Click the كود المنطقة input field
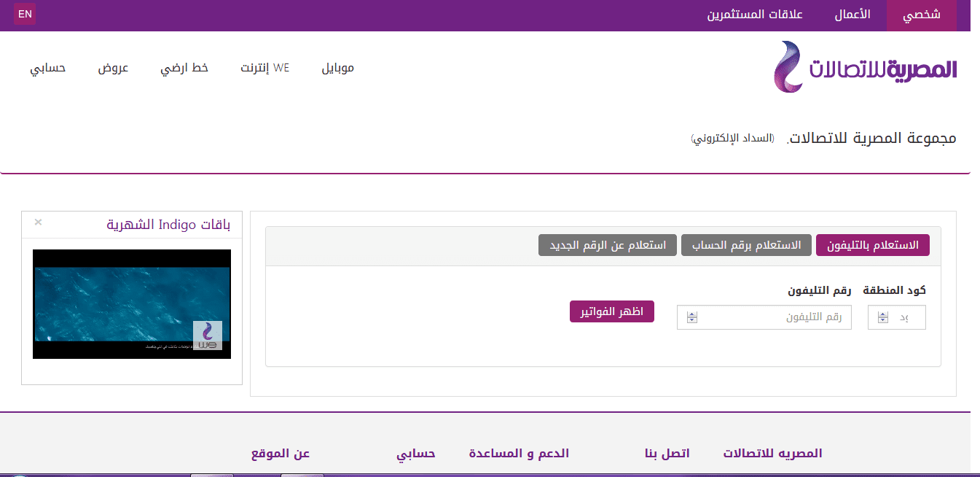Image resolution: width=980 pixels, height=477 pixels. [x=897, y=317]
